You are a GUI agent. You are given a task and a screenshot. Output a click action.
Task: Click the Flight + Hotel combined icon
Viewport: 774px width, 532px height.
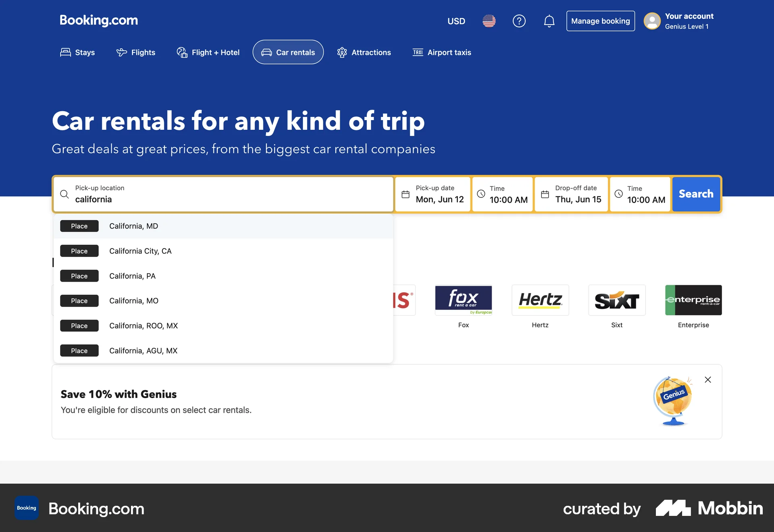click(x=181, y=52)
